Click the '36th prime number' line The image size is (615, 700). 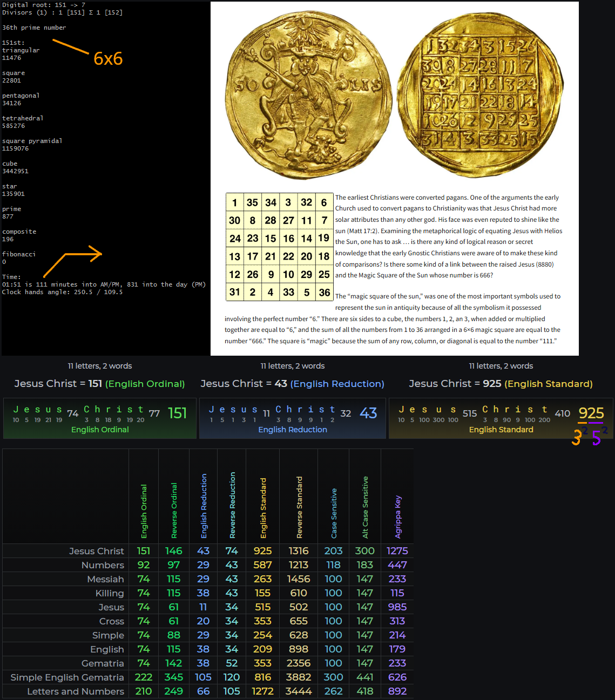point(34,28)
